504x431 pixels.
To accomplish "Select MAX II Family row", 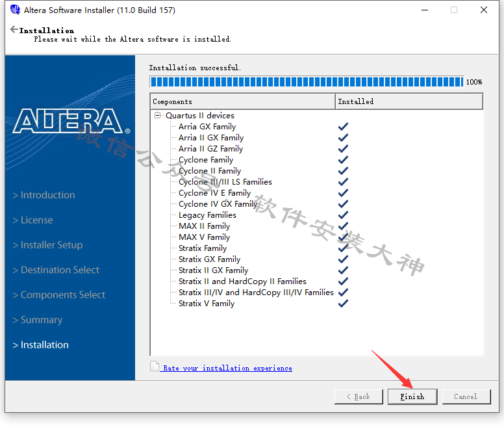I will coord(204,226).
